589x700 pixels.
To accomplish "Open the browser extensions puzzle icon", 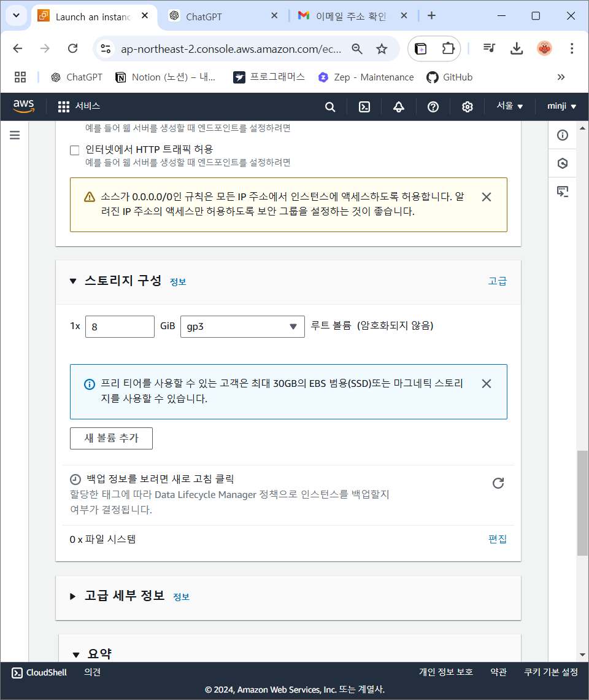I will (447, 49).
